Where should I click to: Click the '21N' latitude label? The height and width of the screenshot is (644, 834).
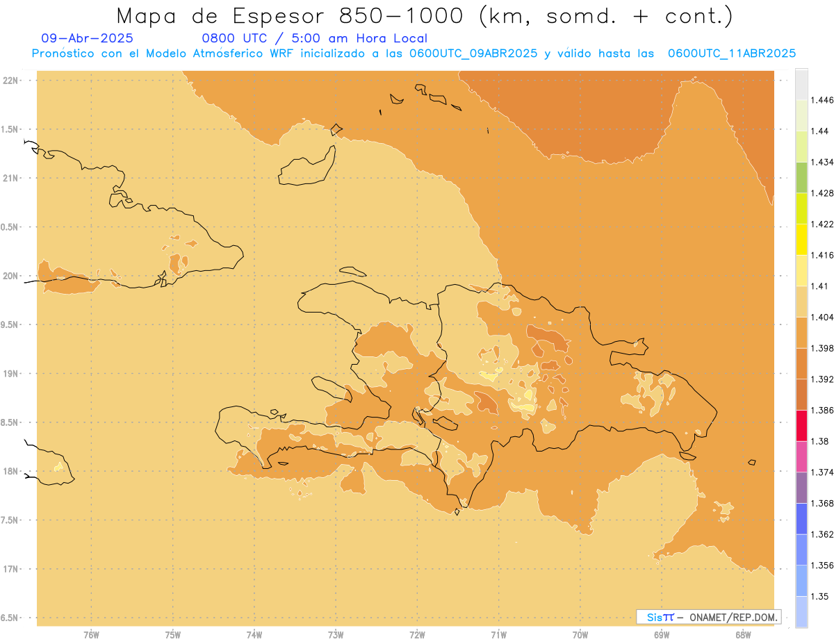[10, 178]
